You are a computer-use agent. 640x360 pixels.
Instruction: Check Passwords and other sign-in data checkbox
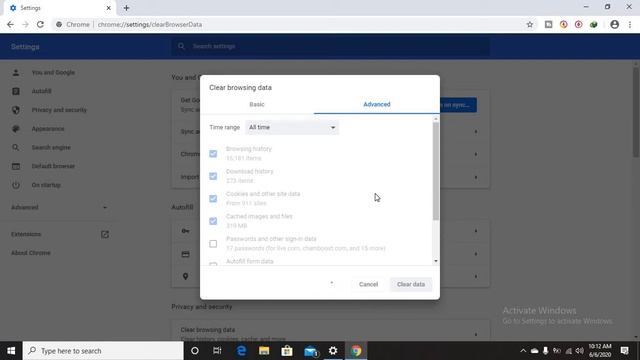tap(213, 244)
